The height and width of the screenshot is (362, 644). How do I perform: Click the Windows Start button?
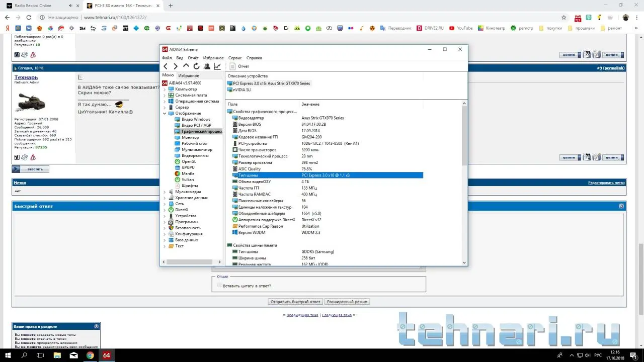pyautogui.click(x=8, y=355)
